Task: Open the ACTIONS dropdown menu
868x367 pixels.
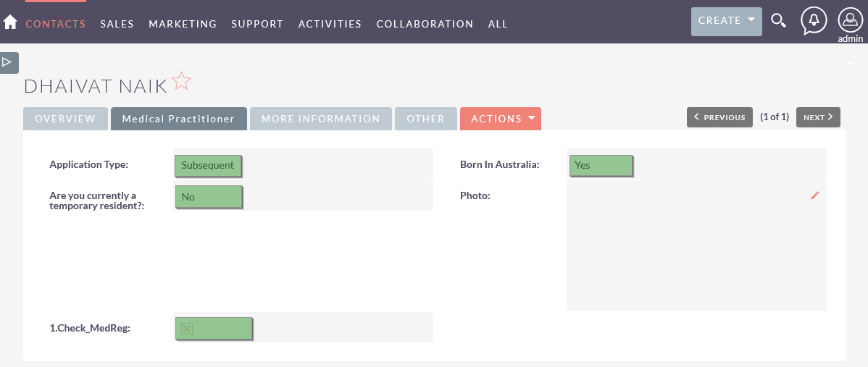Action: [x=501, y=119]
